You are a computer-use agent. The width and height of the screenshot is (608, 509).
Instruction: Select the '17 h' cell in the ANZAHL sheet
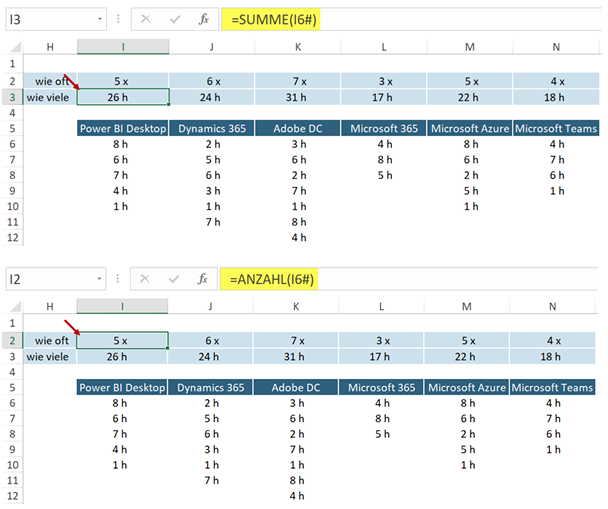click(381, 357)
